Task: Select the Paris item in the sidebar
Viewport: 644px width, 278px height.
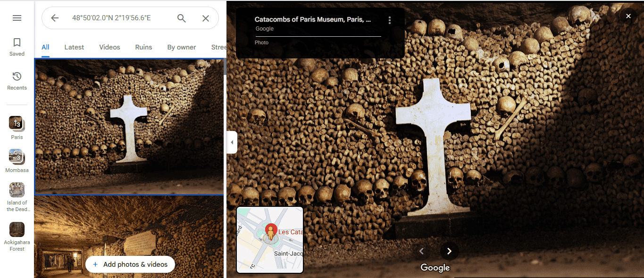Action: tap(17, 127)
